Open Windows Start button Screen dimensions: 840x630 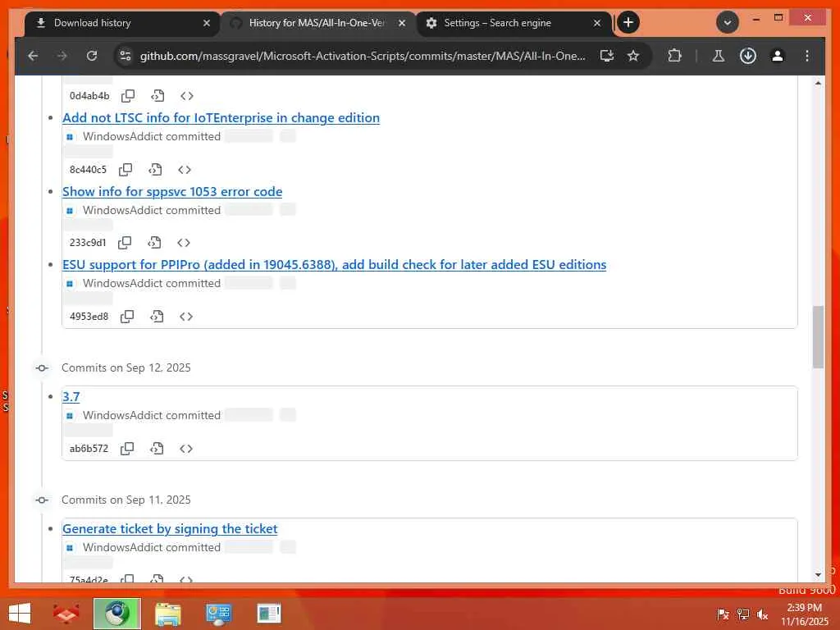coord(20,614)
